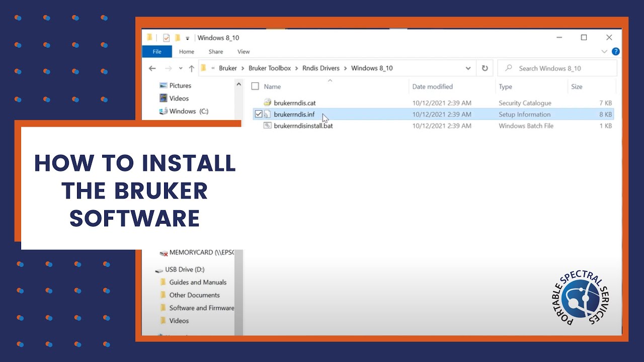Switch to the Share ribbon tab
The width and height of the screenshot is (644, 362).
(x=216, y=51)
